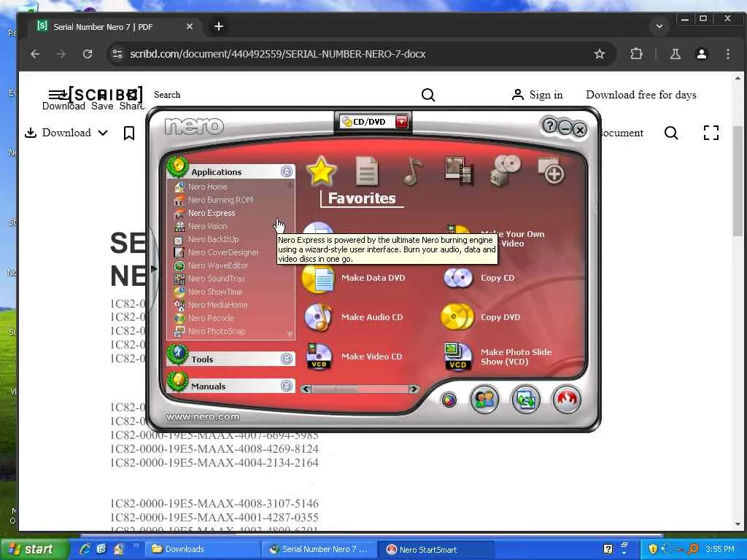Open the CD/DVD disc type dropdown
747x560 pixels.
click(402, 122)
